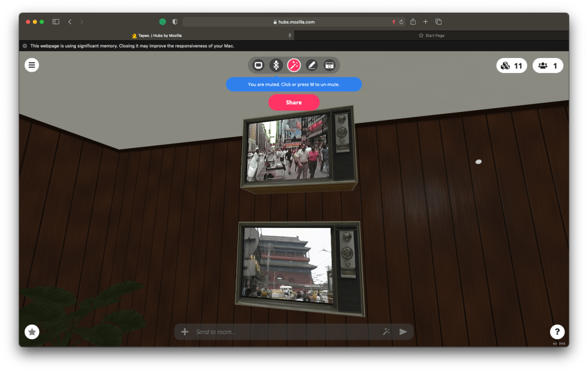Toggle the Safari sidebar button

pos(56,22)
